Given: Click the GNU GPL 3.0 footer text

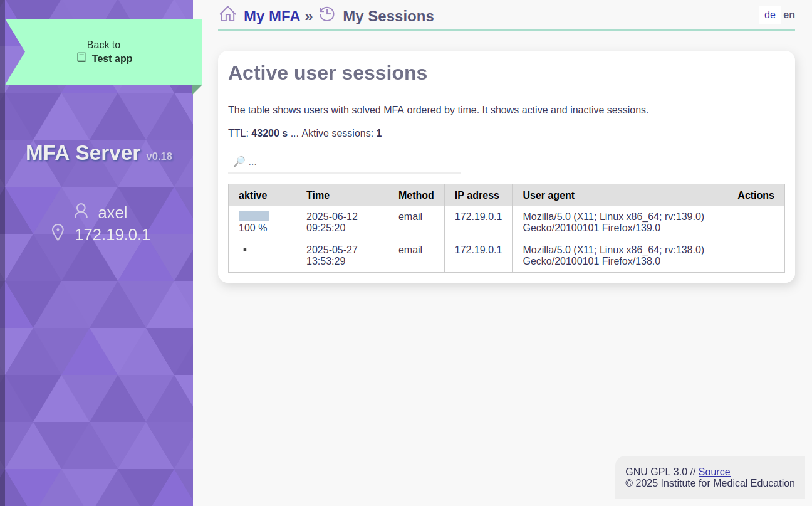Looking at the screenshot, I should (656, 472).
